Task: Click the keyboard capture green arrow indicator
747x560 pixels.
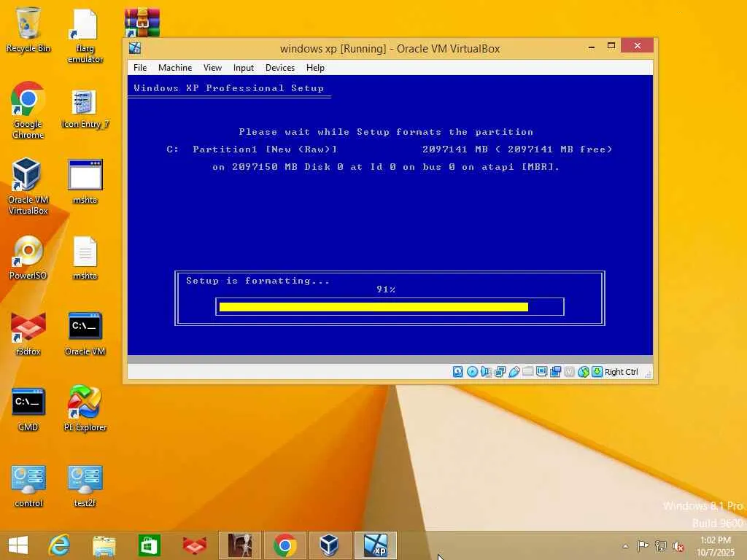Action: (x=597, y=372)
